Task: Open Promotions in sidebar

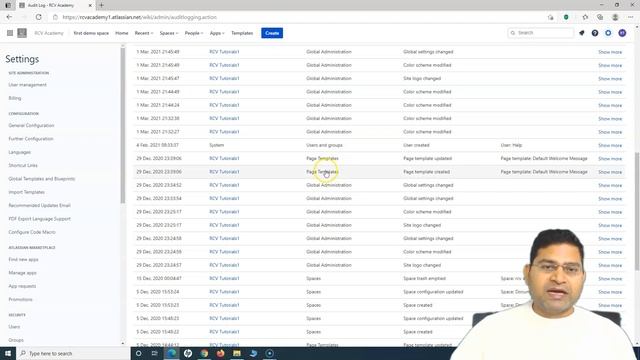Action: pyautogui.click(x=20, y=300)
